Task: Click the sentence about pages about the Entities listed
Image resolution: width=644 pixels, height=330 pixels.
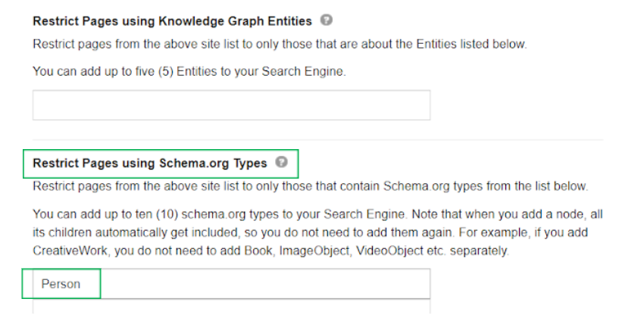Action: [x=280, y=44]
